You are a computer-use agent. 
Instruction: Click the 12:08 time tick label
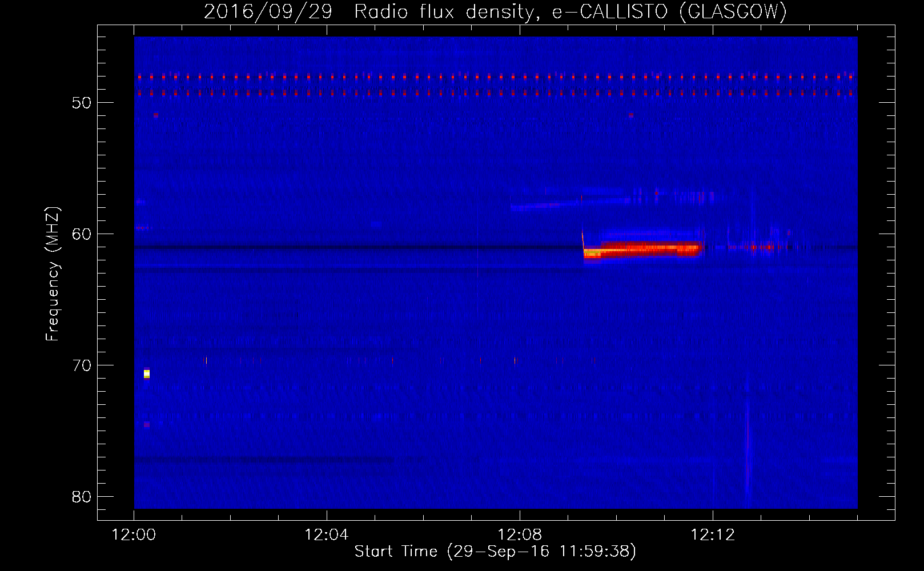click(520, 535)
